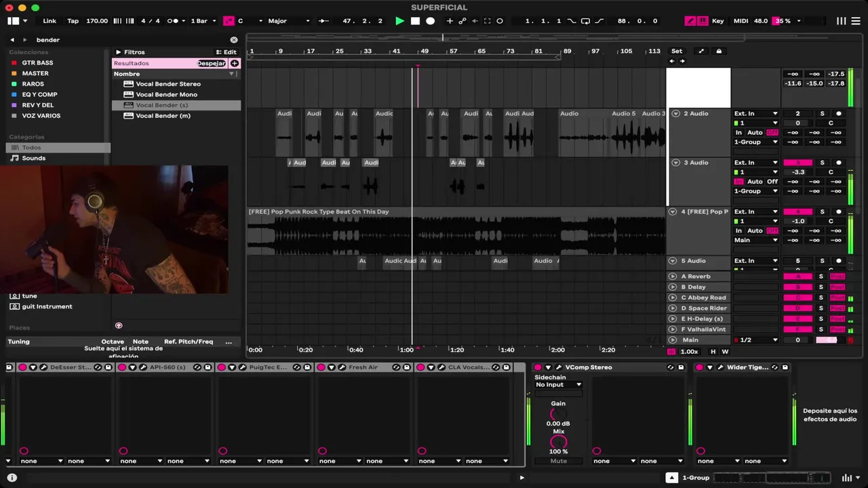Screen dimensions: 868x488
Task: Open the 2 Audio Ext. In input dropdown
Action: pos(755,114)
